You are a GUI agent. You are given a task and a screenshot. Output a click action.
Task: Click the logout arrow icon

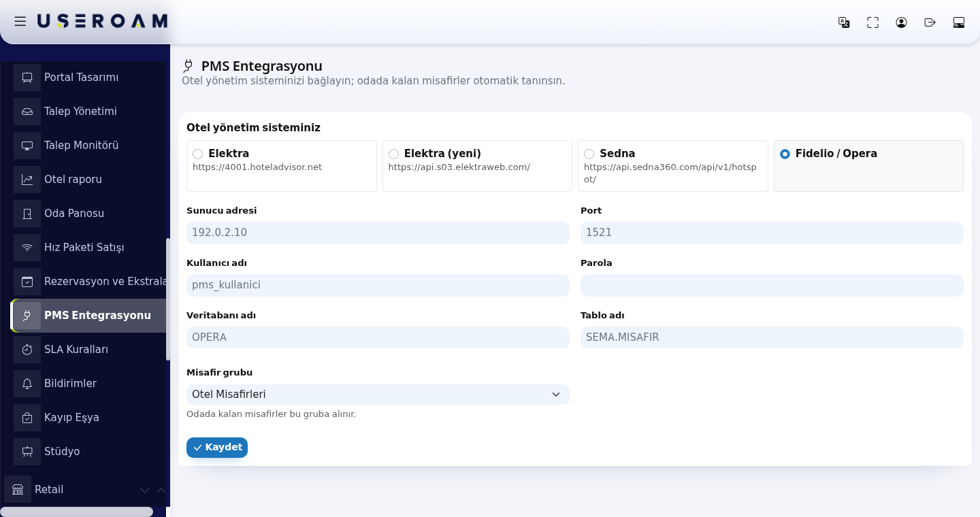coord(930,22)
